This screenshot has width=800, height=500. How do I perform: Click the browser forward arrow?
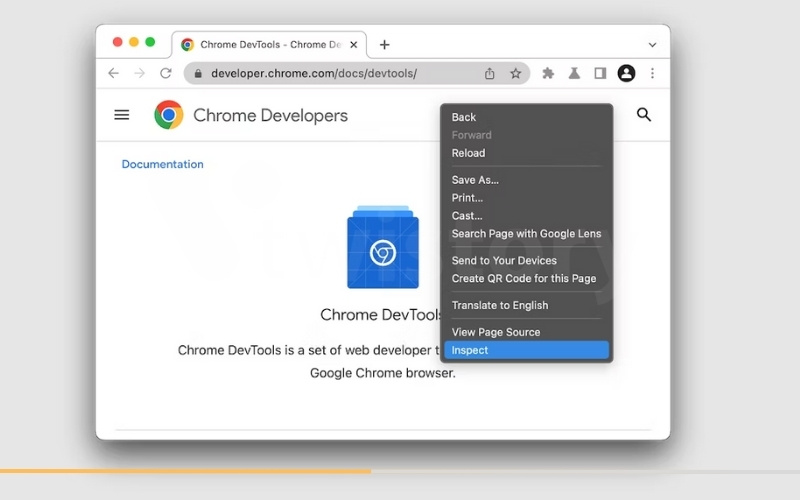pos(139,73)
